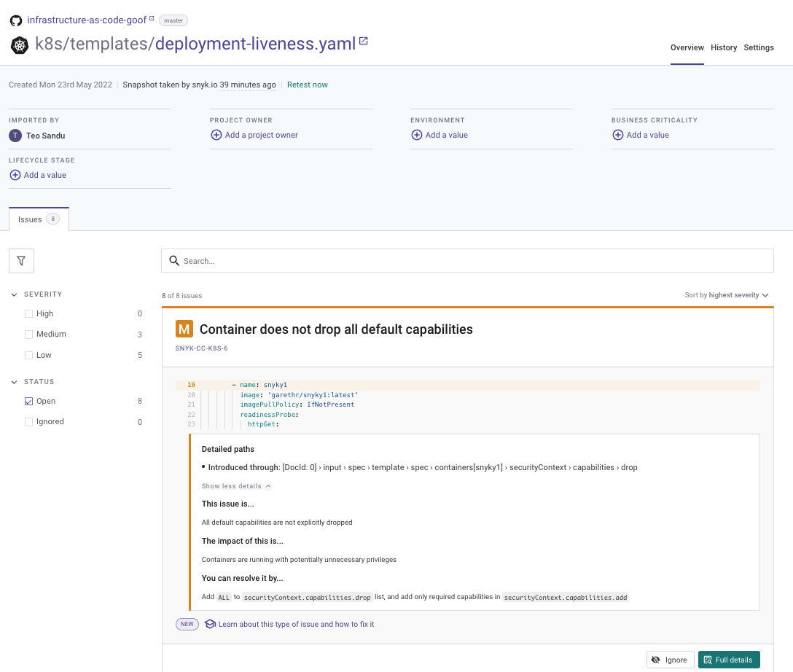Open the external link icon after deployment-liveness.yaml

[x=363, y=41]
